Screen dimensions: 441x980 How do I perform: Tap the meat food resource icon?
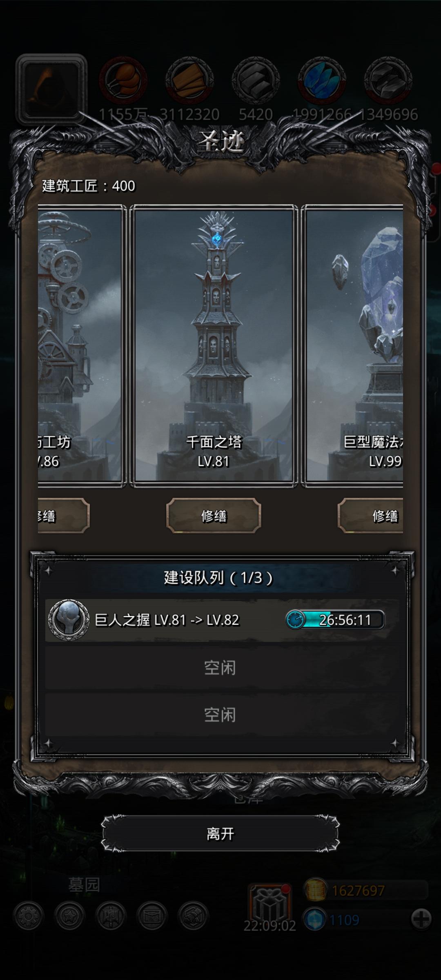click(123, 80)
